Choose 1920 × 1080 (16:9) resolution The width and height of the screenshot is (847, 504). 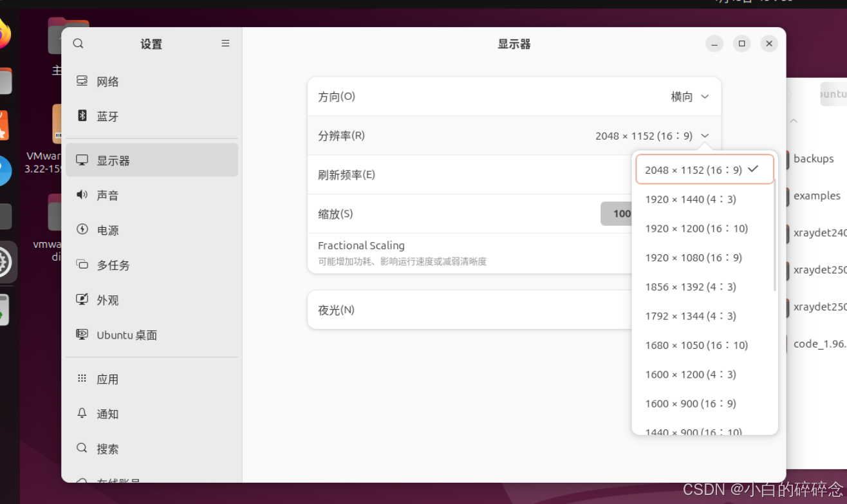(x=704, y=257)
